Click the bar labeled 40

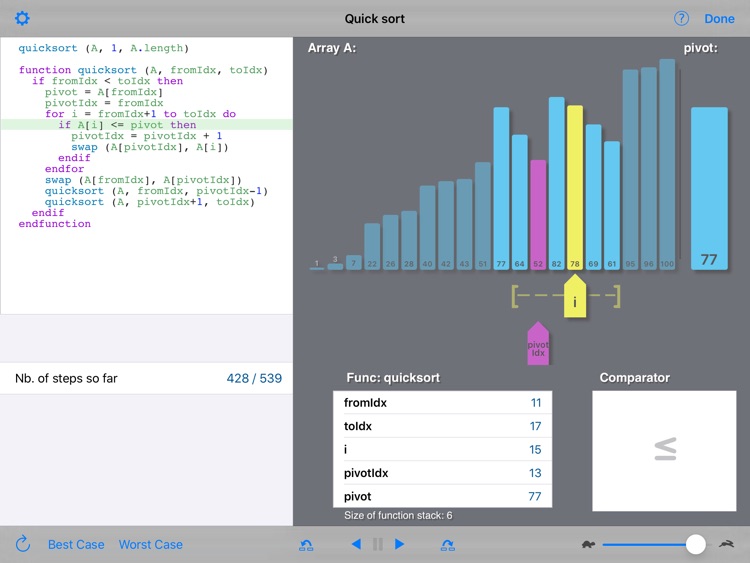[x=427, y=228]
